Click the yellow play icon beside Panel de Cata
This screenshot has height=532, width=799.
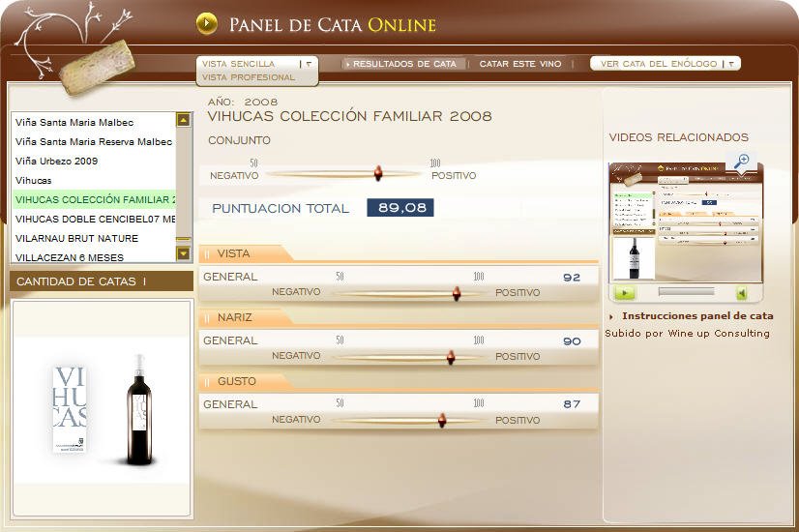[206, 23]
